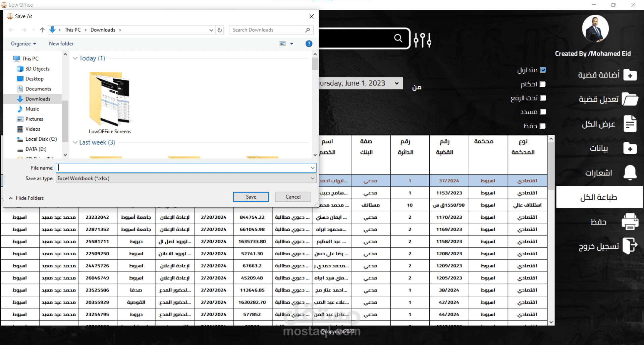
Task: Open the تعديل قضية (edit case) folder icon
Action: click(x=630, y=99)
